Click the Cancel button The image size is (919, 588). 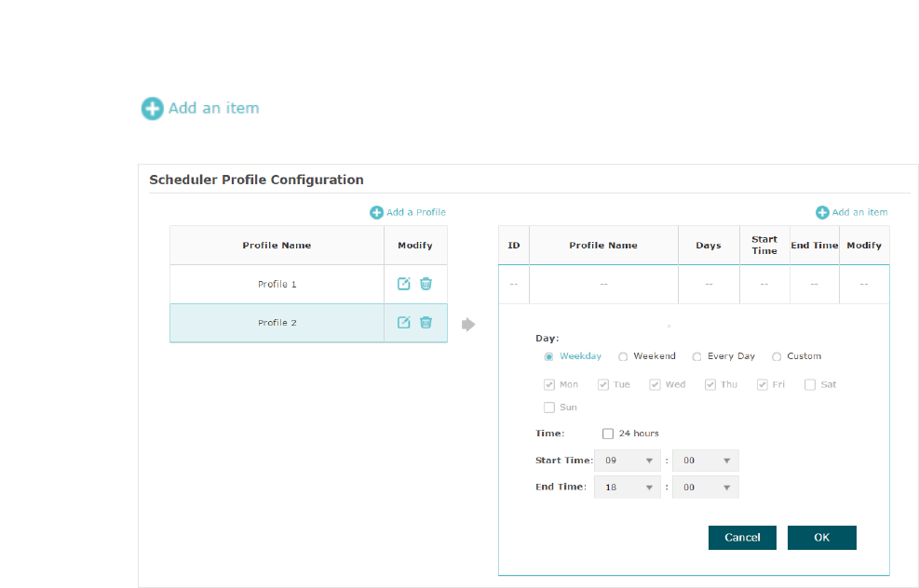(x=742, y=538)
